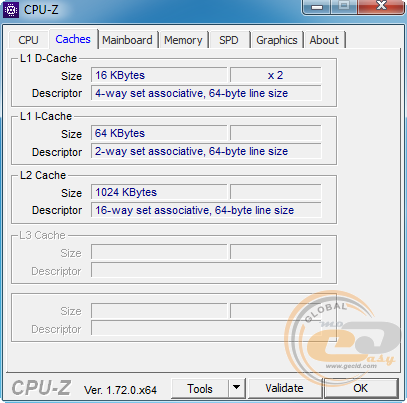Click the empty L3 Cache descriptor field
Image resolution: width=407 pixels, height=403 pixels.
[x=206, y=270]
